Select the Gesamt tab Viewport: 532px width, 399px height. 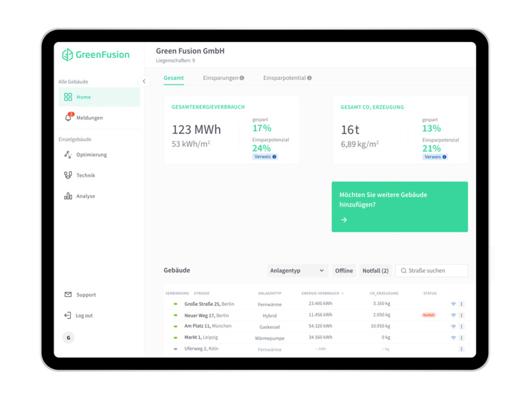[x=173, y=78]
